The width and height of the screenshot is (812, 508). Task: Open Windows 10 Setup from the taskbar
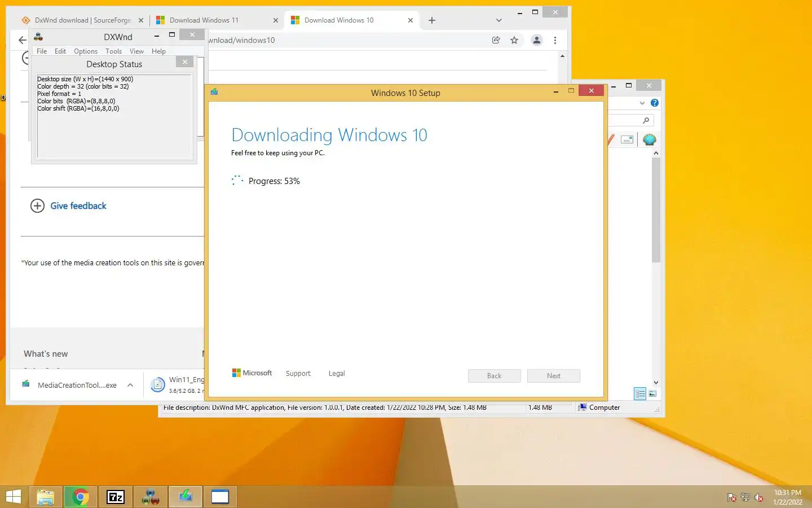186,497
